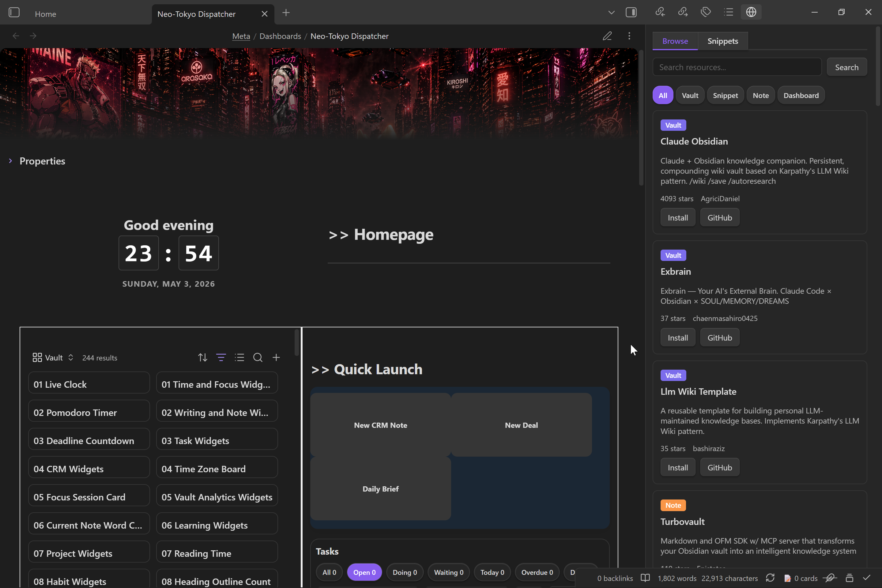Open the backlinks pane icon
The height and width of the screenshot is (588, 882).
660,12
